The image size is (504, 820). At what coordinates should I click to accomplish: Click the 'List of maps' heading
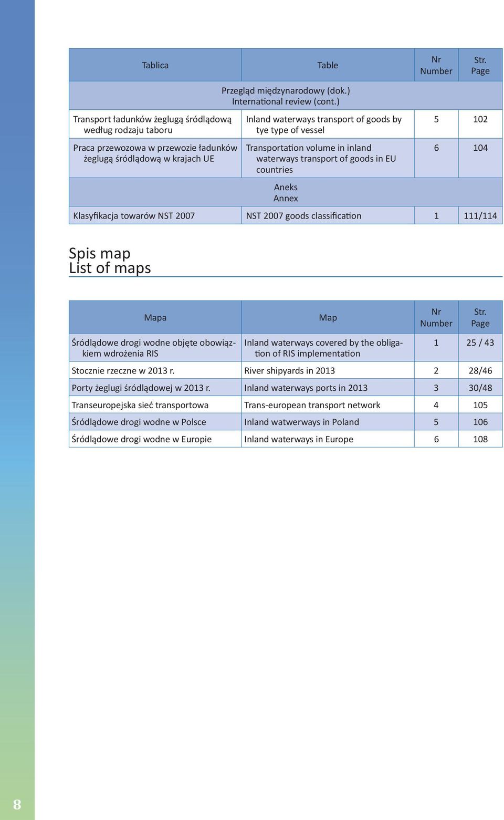coord(110,268)
